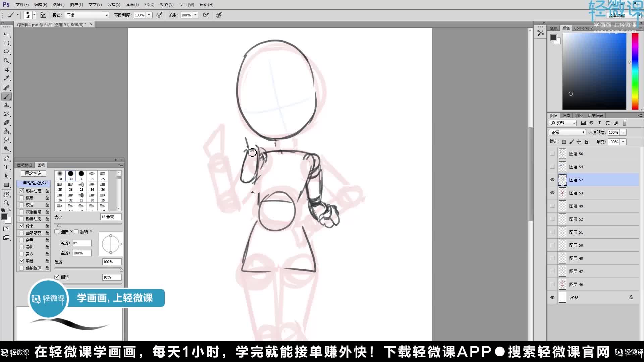Viewport: 644px width, 362px height.
Task: Open the 不透明度 dropdown in Layers panel
Action: [622, 132]
